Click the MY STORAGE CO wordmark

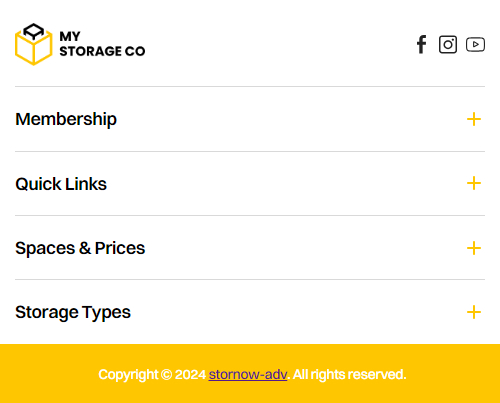click(102, 44)
